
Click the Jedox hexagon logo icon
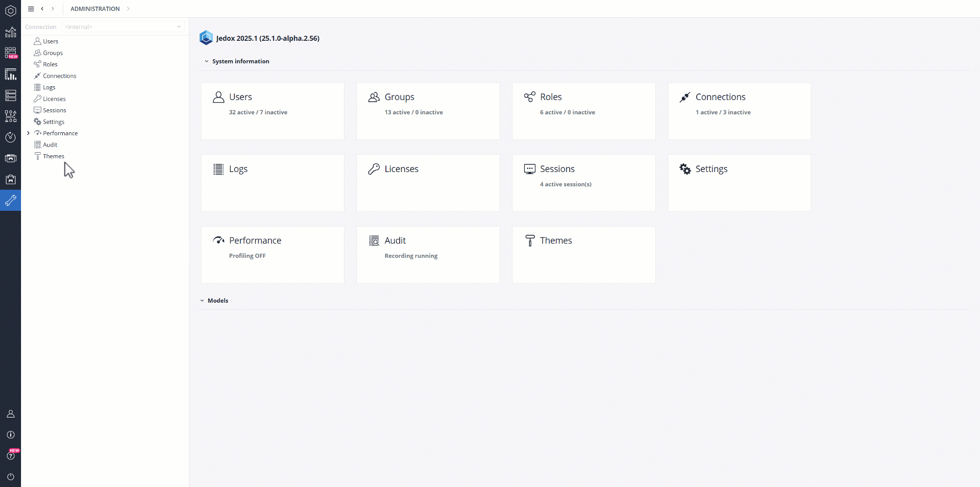(x=10, y=10)
